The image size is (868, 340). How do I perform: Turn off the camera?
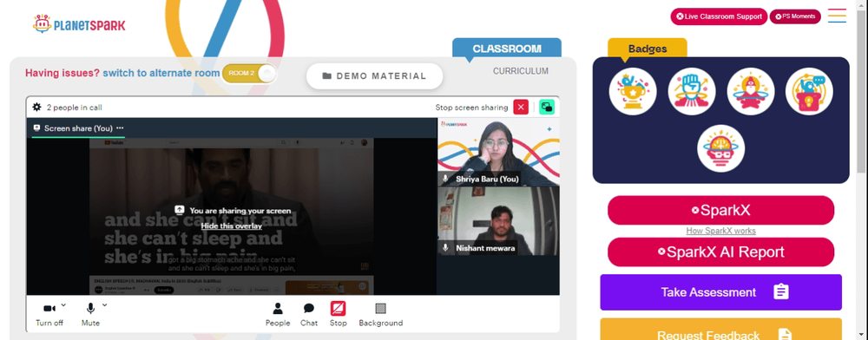pos(49,315)
